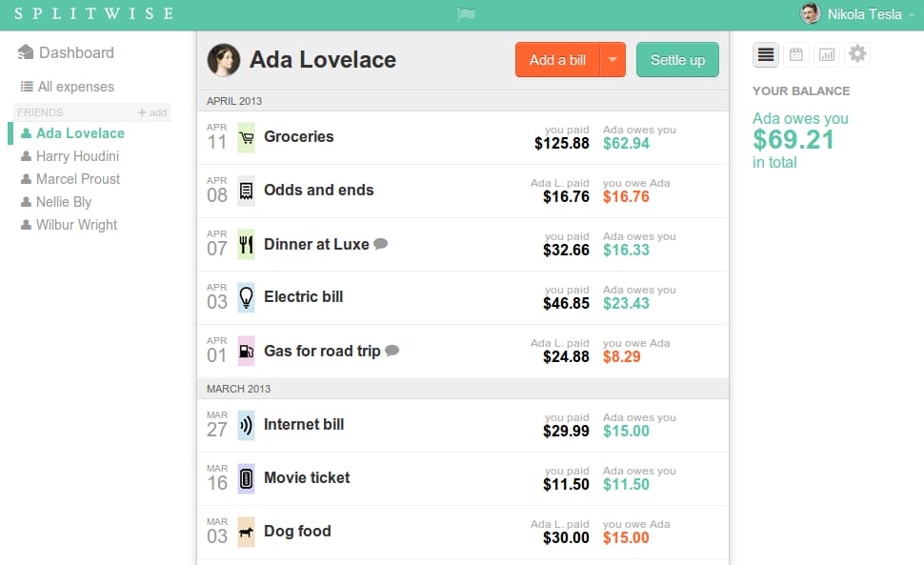
Task: Click the flag icon in top bar
Action: [x=466, y=14]
